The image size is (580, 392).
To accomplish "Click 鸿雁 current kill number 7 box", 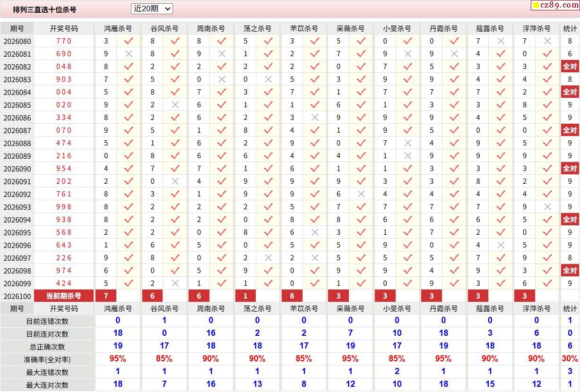I will pos(106,296).
